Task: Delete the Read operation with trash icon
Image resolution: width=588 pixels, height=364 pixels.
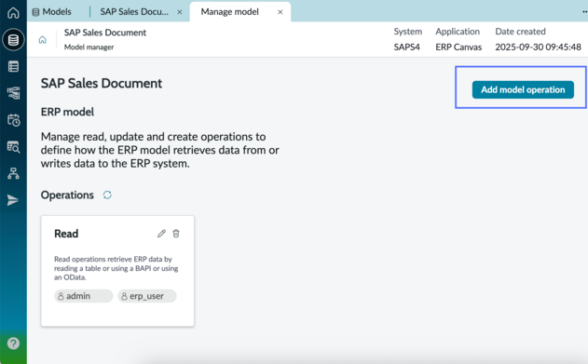Action: pos(176,234)
